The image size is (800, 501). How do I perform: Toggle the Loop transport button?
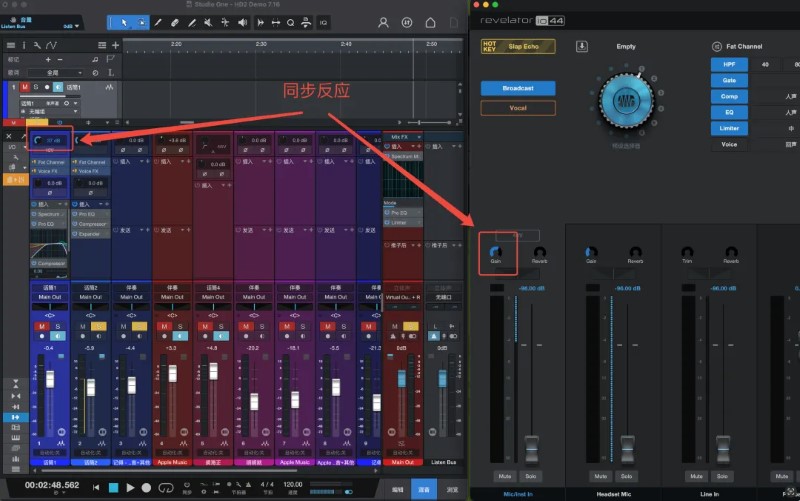tap(165, 488)
